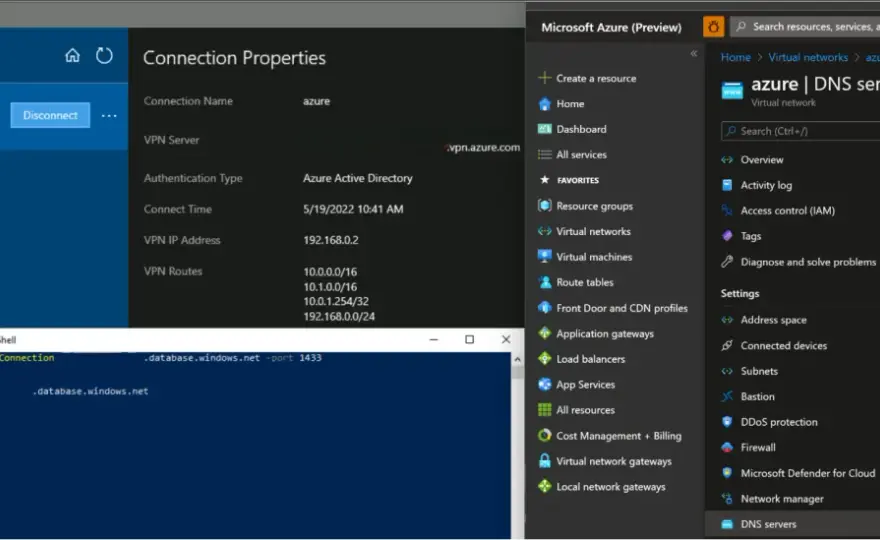Click the Tags icon

pos(727,236)
